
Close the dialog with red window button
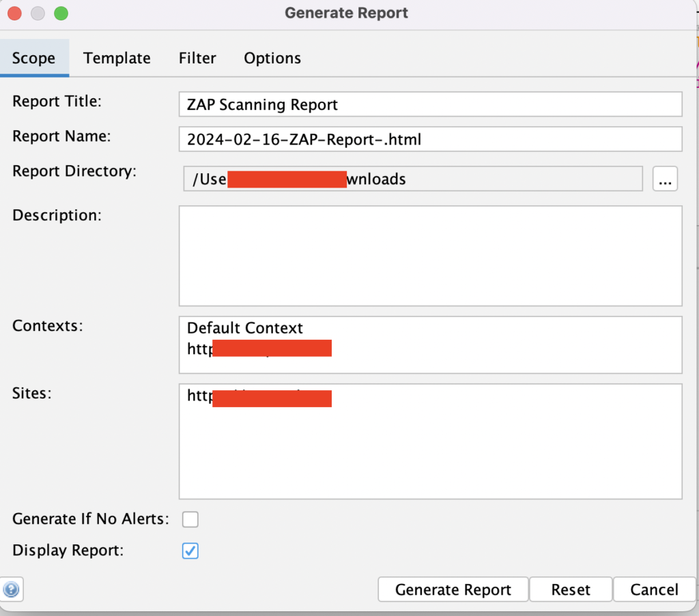click(x=15, y=14)
